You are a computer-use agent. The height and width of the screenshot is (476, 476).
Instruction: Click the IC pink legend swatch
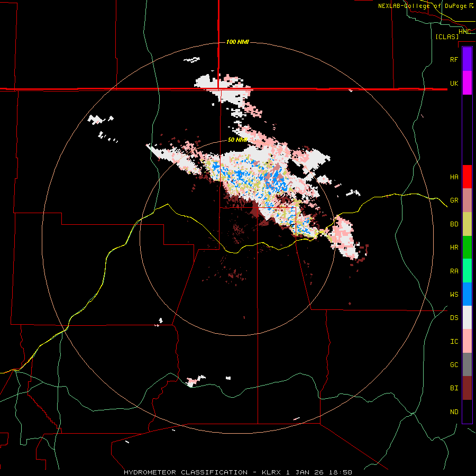467,341
